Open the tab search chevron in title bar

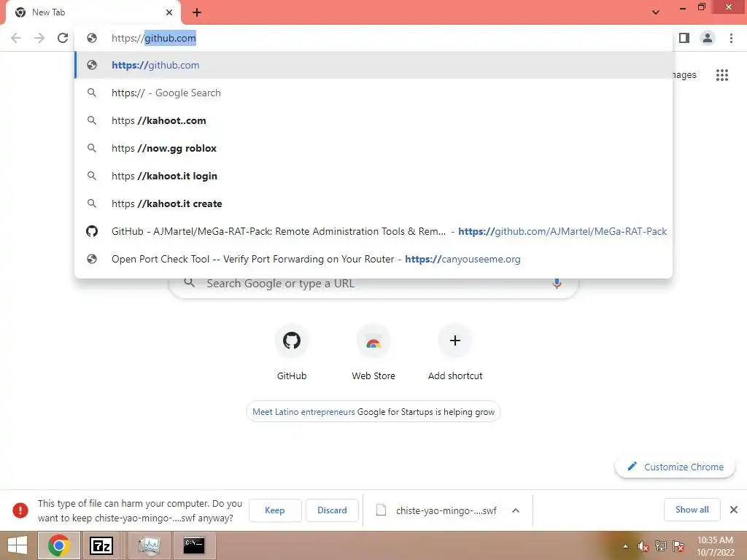click(x=656, y=12)
